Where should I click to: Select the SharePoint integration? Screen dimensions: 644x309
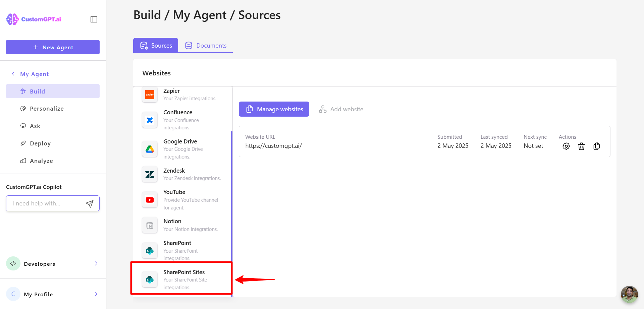(x=182, y=250)
